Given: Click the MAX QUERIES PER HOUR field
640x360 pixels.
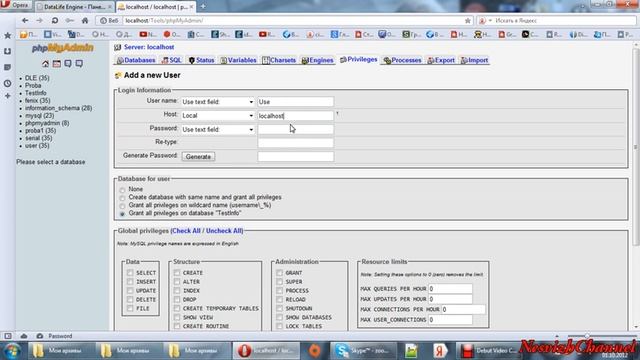Looking at the screenshot, I should (450, 289).
